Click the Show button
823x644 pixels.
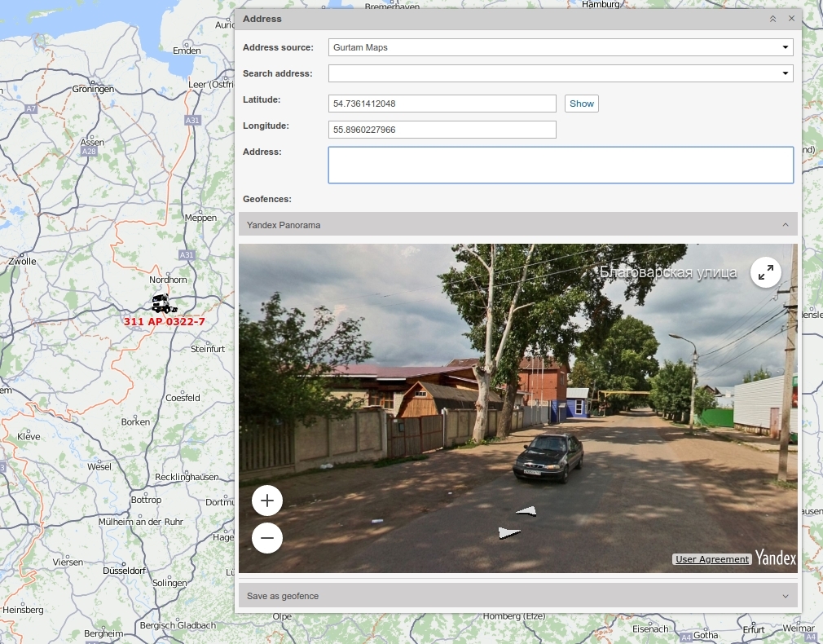(x=581, y=104)
